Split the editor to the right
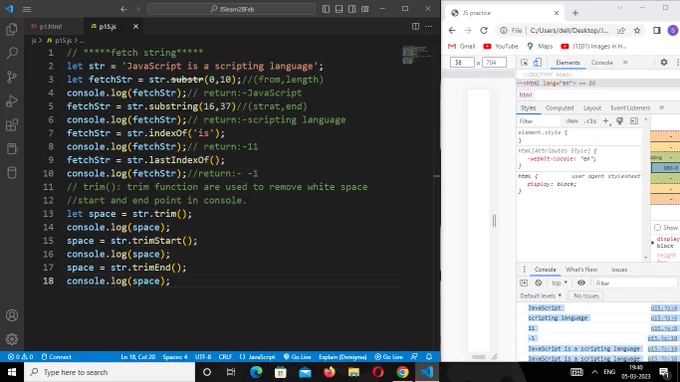This screenshot has width=680, height=382. (x=415, y=26)
